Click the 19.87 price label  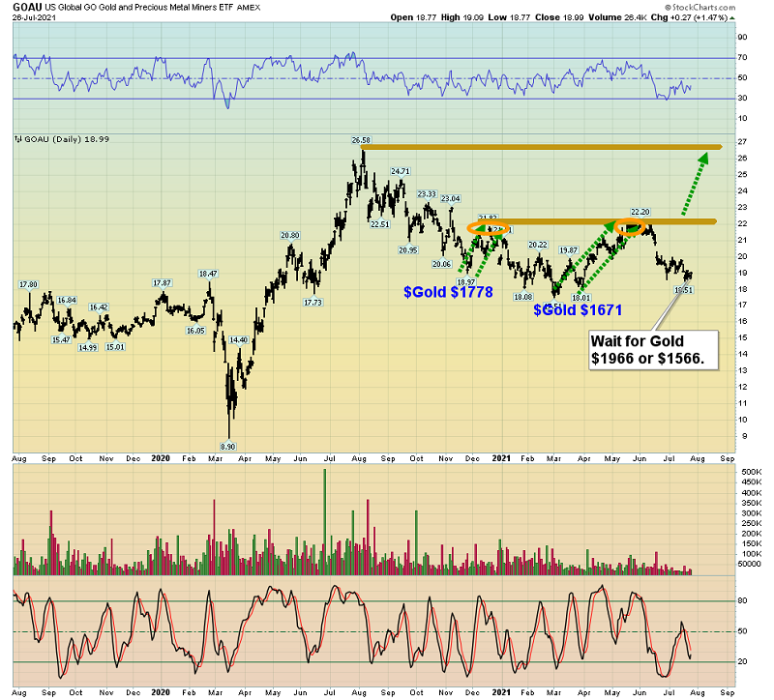click(569, 250)
